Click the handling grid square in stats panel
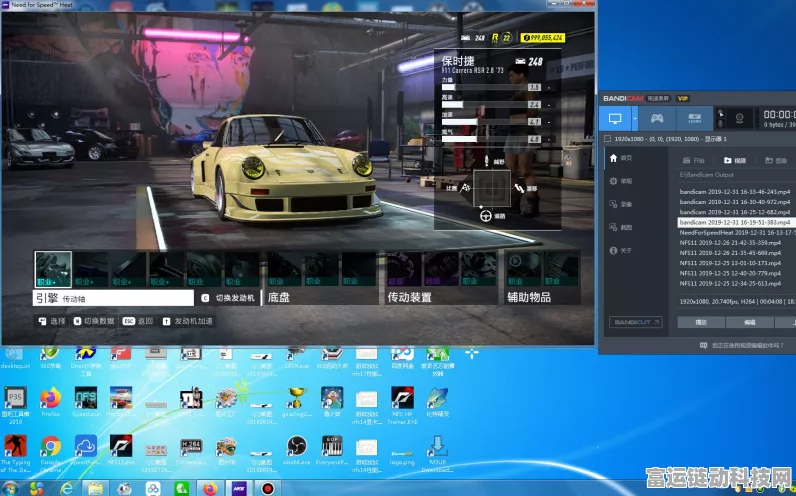The width and height of the screenshot is (796, 496). [492, 188]
